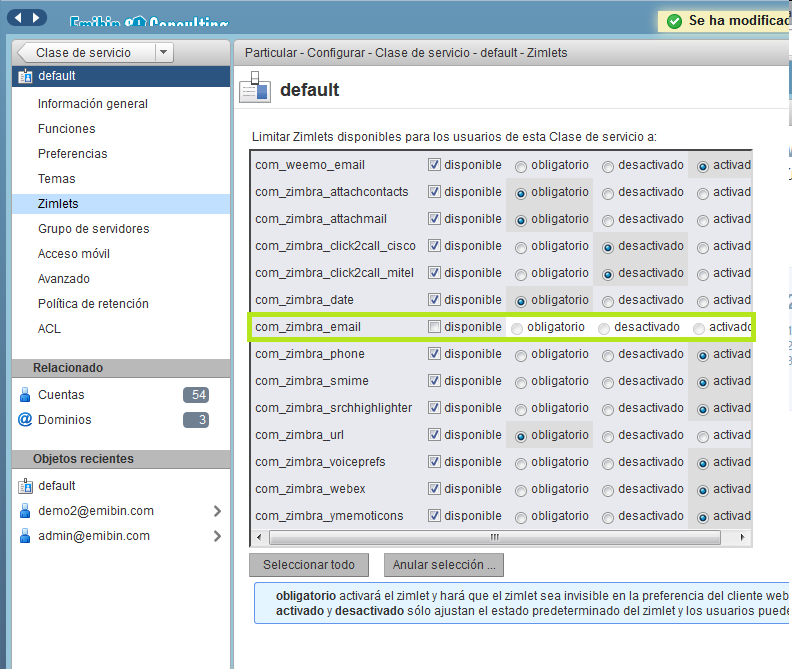Click admin@emibin.com account icon
The image size is (792, 669).
25,536
